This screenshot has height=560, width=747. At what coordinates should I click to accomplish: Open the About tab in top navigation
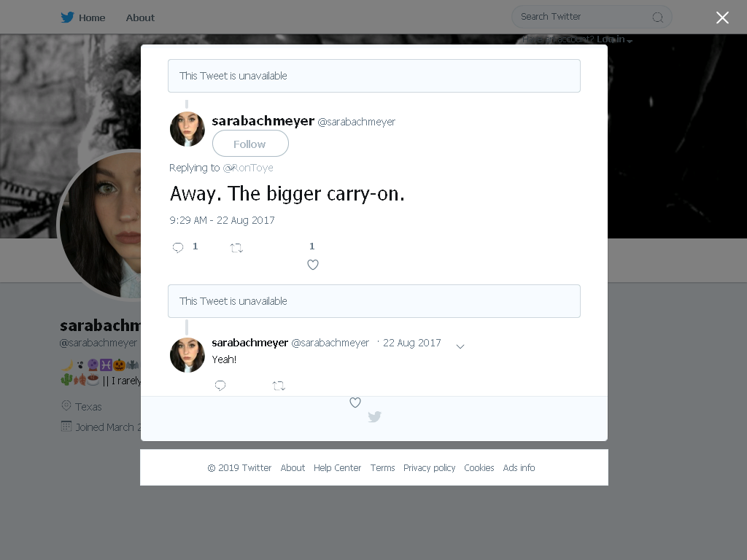coord(140,17)
